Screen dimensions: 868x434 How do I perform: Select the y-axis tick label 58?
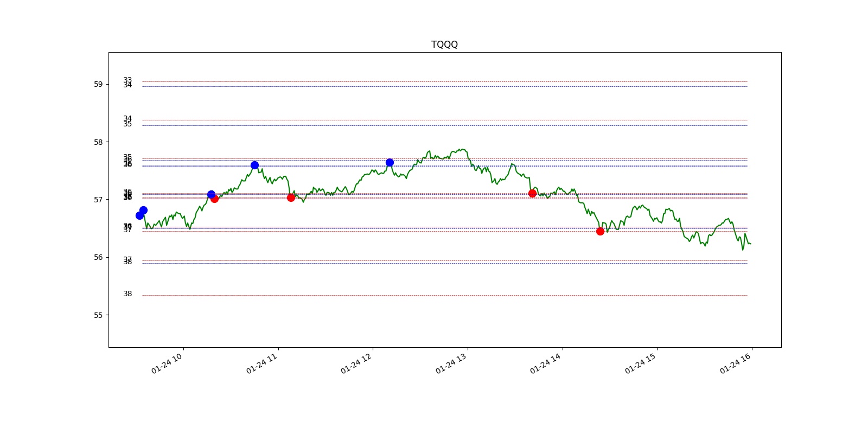pyautogui.click(x=98, y=142)
